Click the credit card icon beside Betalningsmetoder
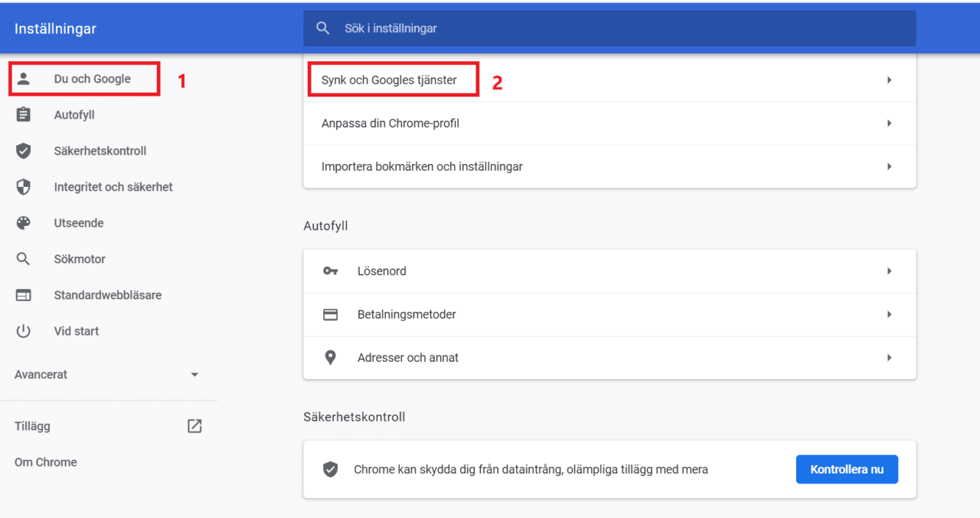Image resolution: width=980 pixels, height=518 pixels. pyautogui.click(x=331, y=314)
